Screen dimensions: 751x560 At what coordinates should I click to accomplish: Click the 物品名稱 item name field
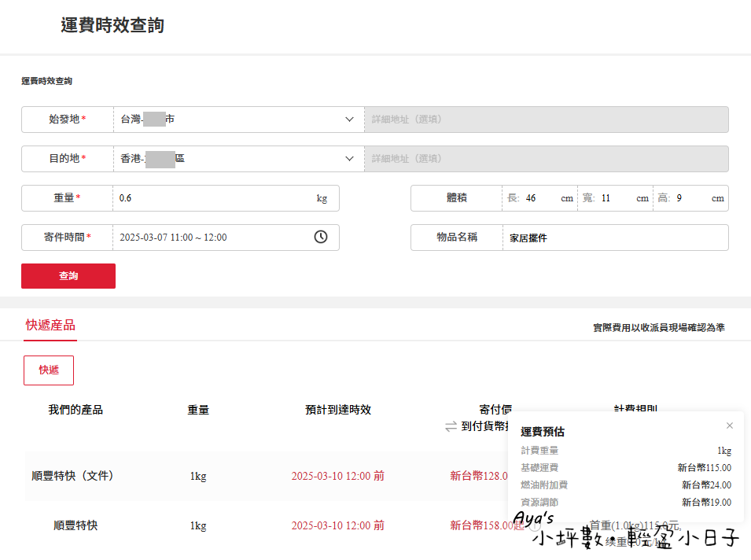(613, 238)
